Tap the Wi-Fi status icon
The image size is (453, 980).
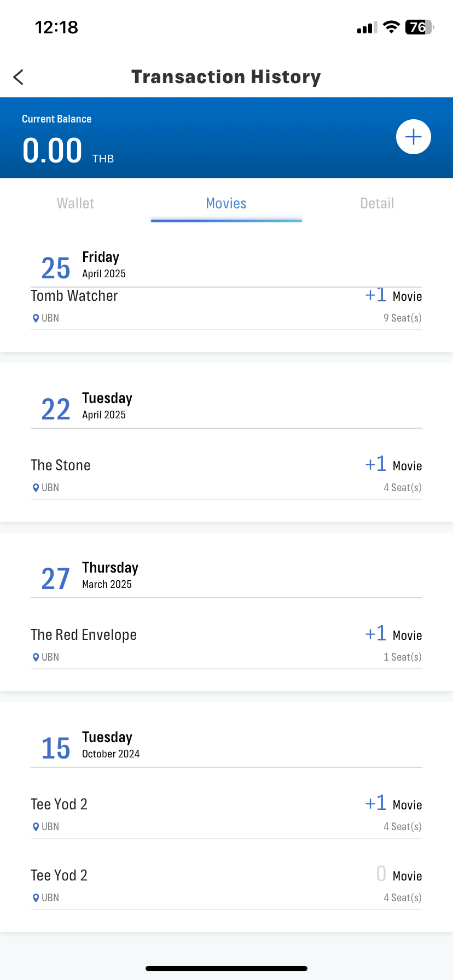[391, 27]
